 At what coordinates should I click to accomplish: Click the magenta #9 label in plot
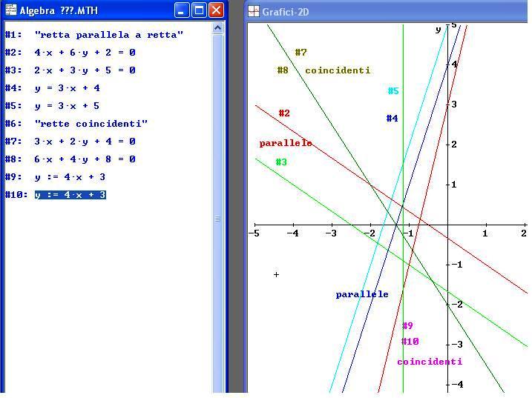[x=407, y=326]
